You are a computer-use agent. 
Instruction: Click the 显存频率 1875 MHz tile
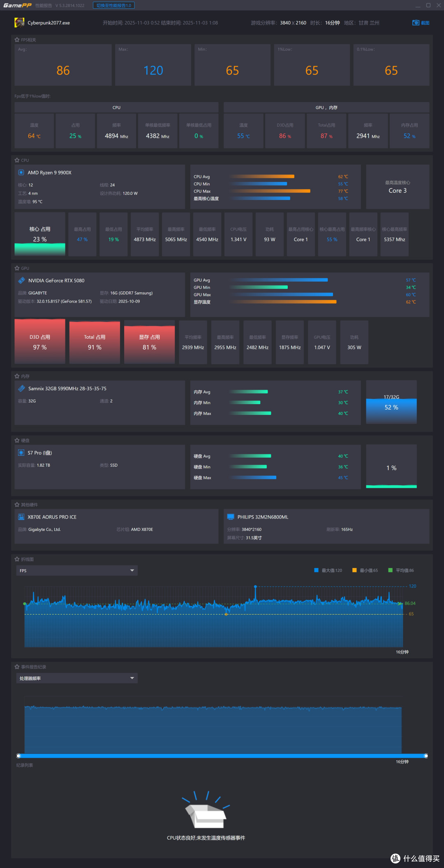(290, 342)
